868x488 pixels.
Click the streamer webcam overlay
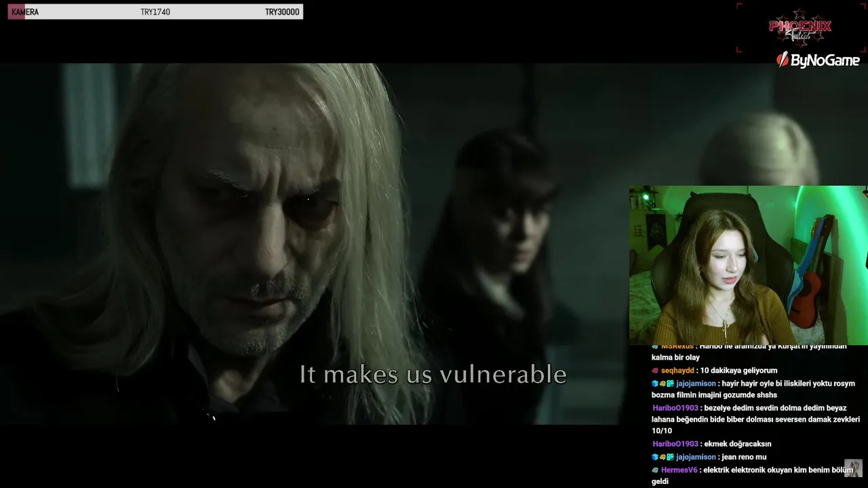point(748,266)
